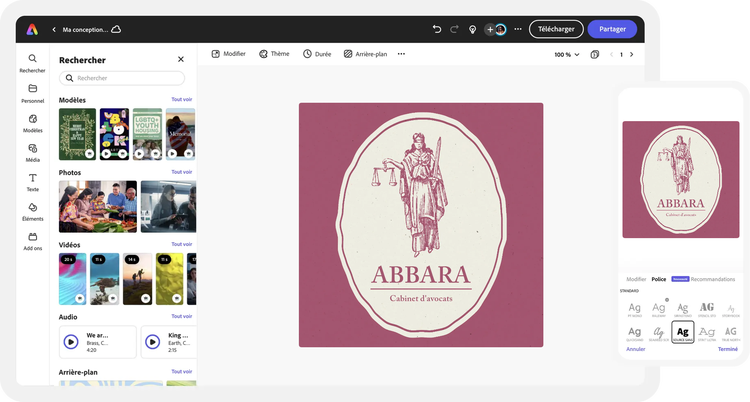Open the pages overview icon
This screenshot has width=750, height=402.
pyautogui.click(x=595, y=55)
